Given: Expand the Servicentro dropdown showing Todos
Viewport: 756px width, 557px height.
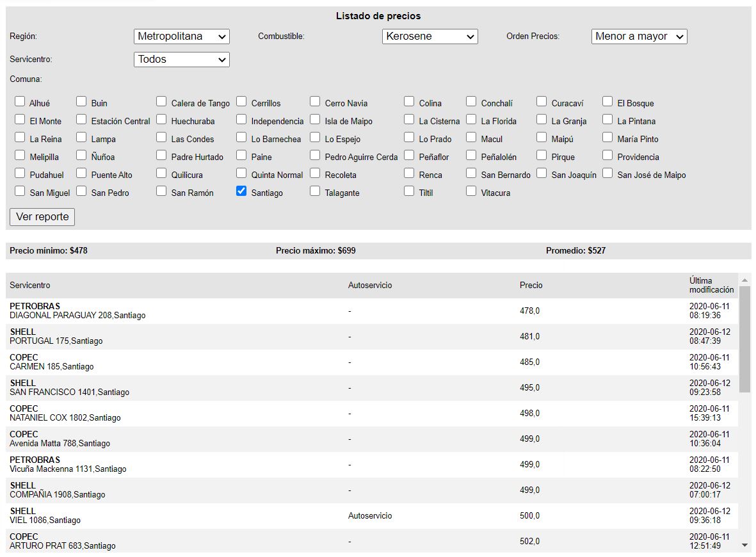Looking at the screenshot, I should click(182, 60).
